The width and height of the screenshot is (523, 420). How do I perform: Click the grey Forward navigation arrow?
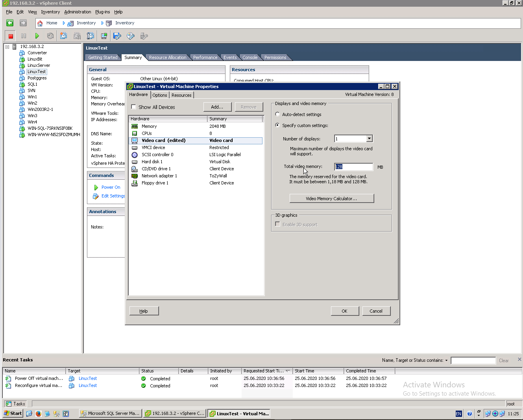pos(23,23)
